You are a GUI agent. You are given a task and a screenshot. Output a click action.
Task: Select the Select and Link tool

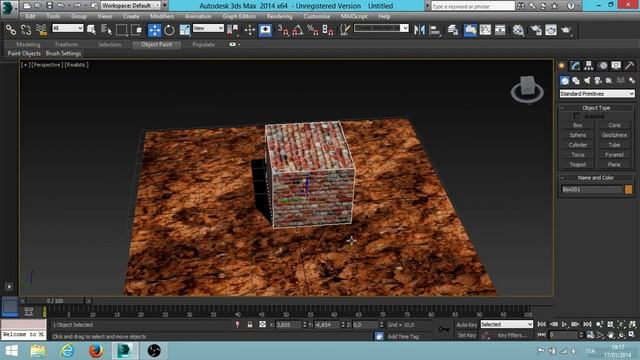(11, 29)
